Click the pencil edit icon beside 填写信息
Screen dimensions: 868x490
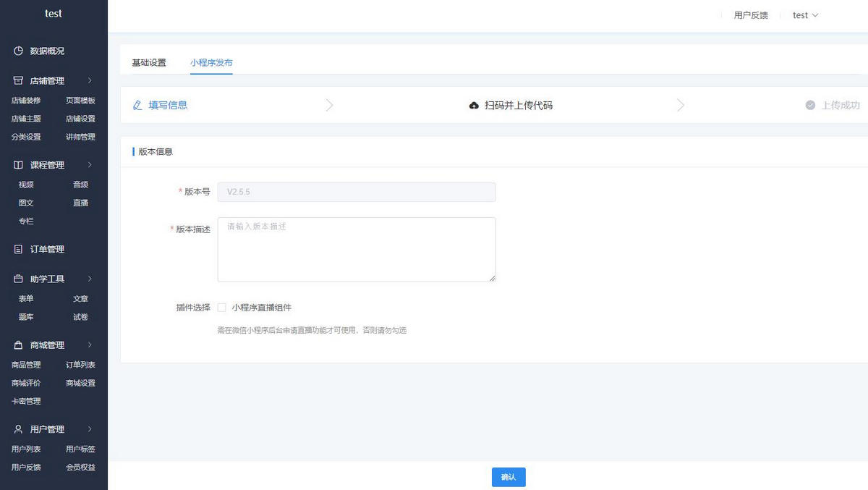tap(137, 106)
